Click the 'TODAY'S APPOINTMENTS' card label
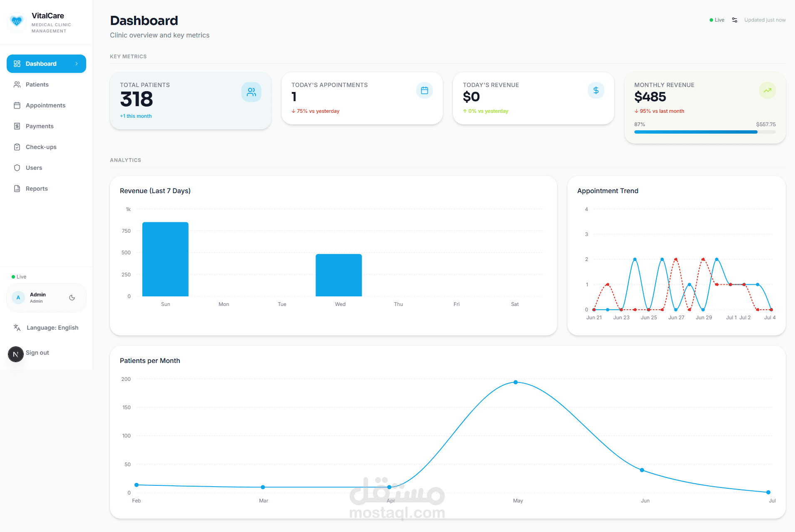Image resolution: width=795 pixels, height=532 pixels. (x=330, y=85)
